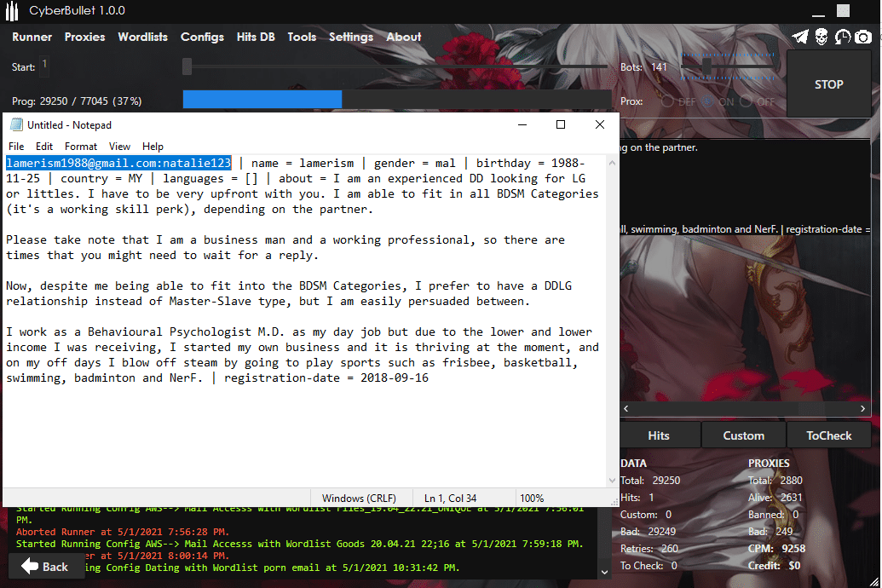Image resolution: width=882 pixels, height=588 pixels.
Task: Click the Start position slider thumb
Action: [187, 66]
